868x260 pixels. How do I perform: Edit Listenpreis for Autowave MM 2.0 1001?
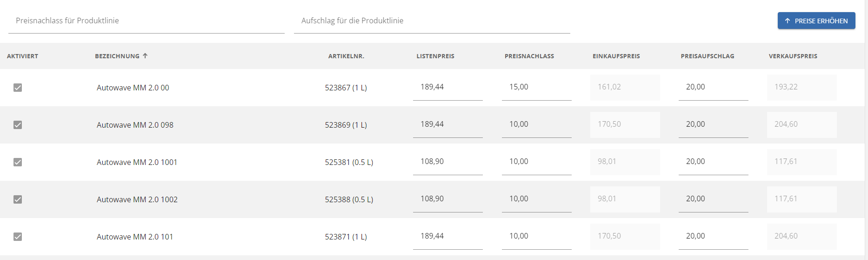click(x=448, y=162)
